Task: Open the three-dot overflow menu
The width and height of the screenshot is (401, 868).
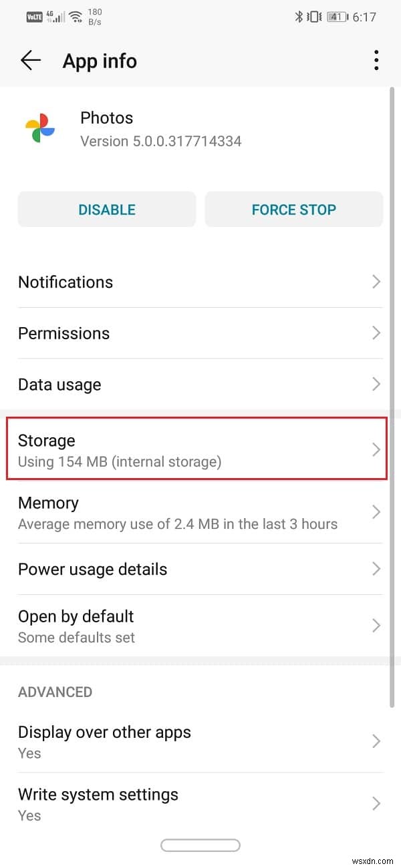Action: click(x=376, y=60)
